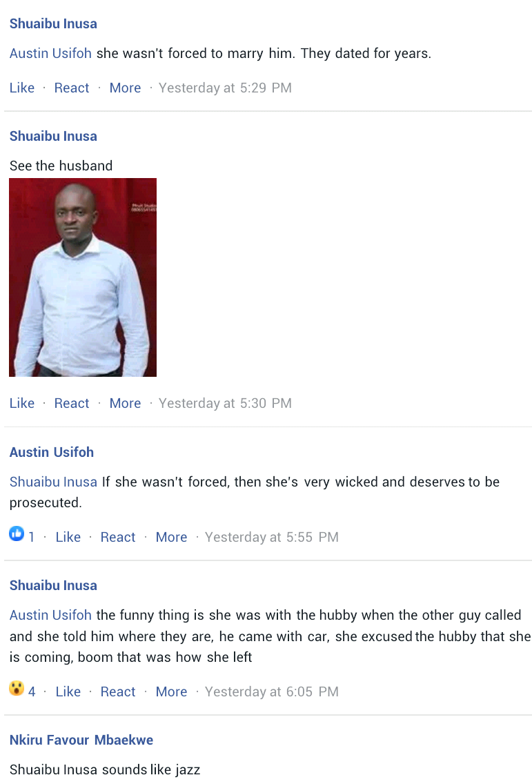532x784 pixels.
Task: Open the husband photo thumbnail
Action: coord(83,277)
